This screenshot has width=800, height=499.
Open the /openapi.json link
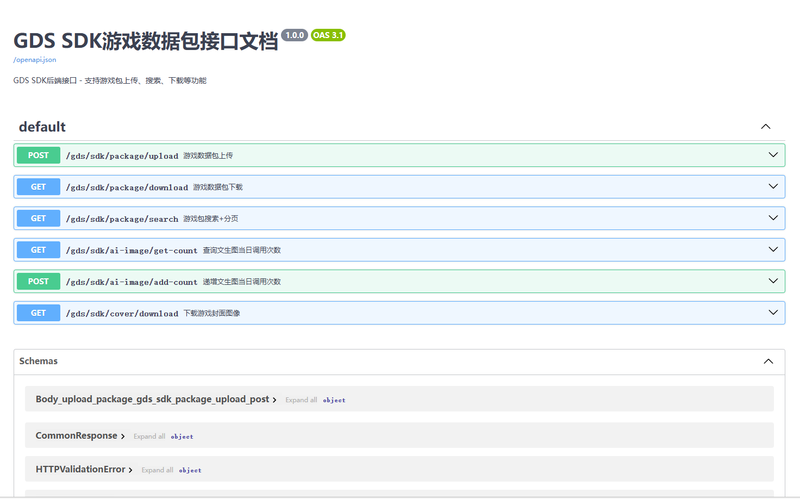coord(35,60)
